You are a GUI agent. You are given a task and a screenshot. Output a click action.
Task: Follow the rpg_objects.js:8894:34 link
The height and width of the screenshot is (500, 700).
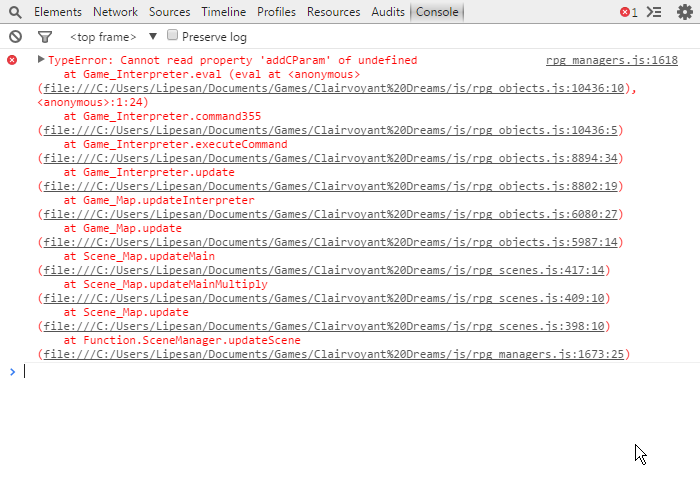click(330, 158)
